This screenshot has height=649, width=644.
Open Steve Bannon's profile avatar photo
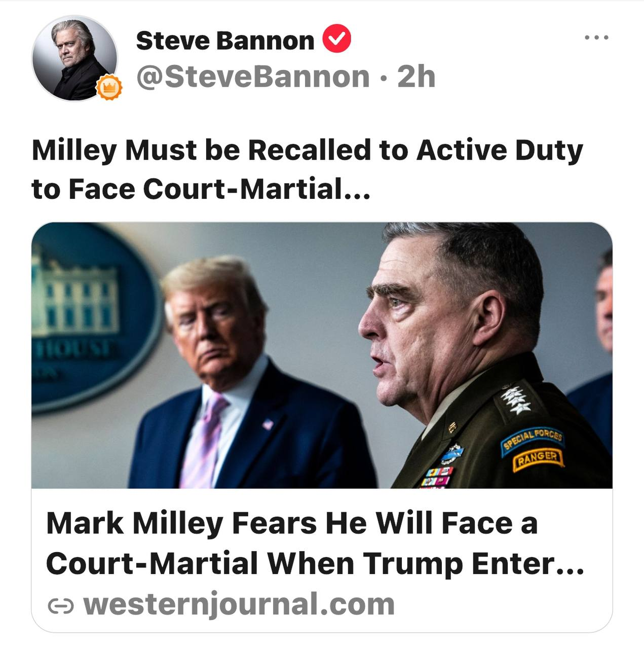point(74,57)
